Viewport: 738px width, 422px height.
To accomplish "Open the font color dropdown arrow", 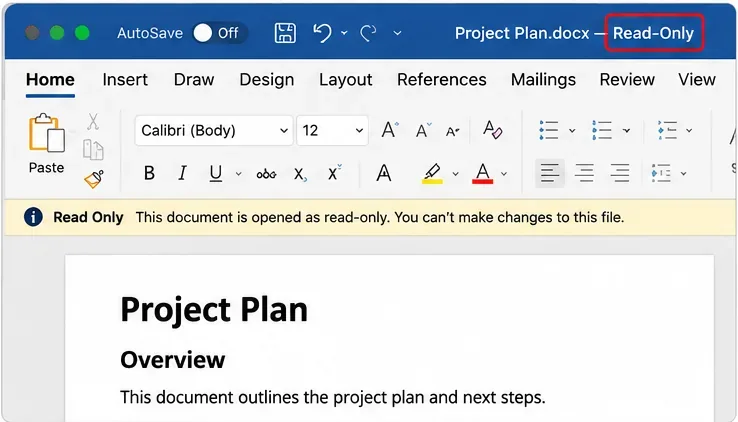I will pyautogui.click(x=504, y=174).
